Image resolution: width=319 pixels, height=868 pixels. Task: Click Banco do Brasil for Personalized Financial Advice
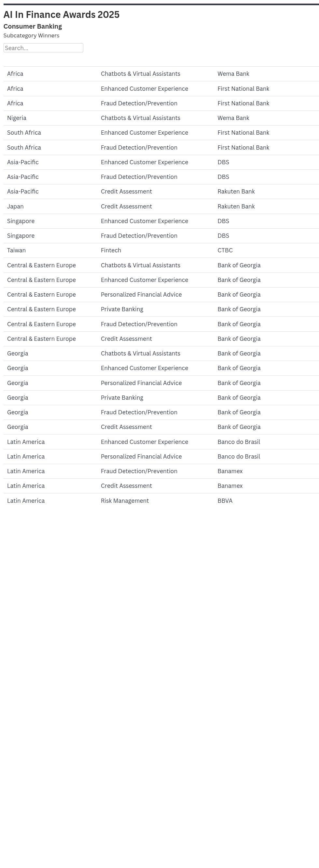tap(239, 457)
